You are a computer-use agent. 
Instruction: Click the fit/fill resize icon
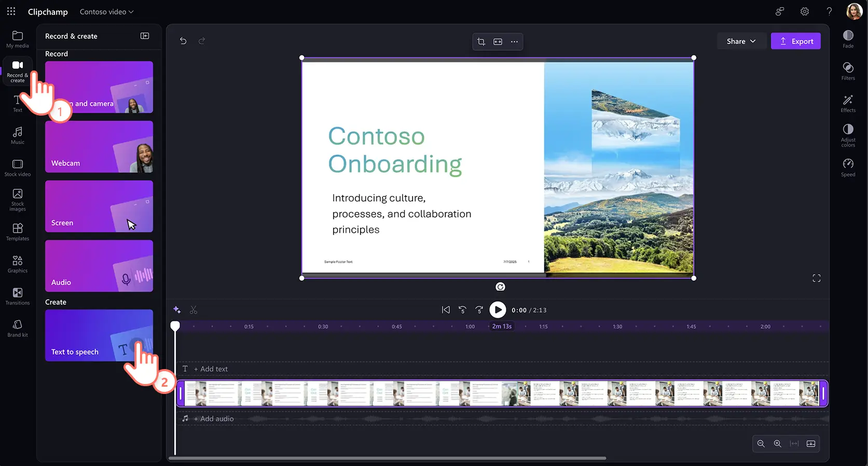[x=498, y=41]
